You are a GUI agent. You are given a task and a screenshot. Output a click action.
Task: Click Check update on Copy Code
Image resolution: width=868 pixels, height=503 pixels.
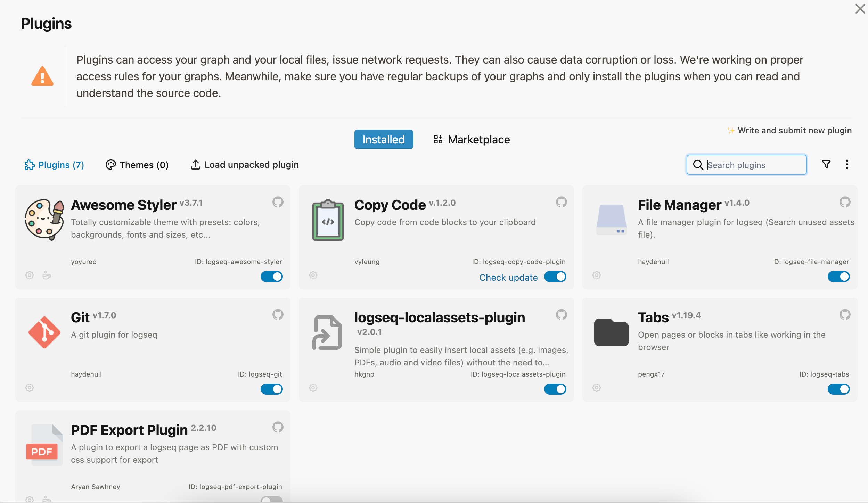[x=508, y=277]
